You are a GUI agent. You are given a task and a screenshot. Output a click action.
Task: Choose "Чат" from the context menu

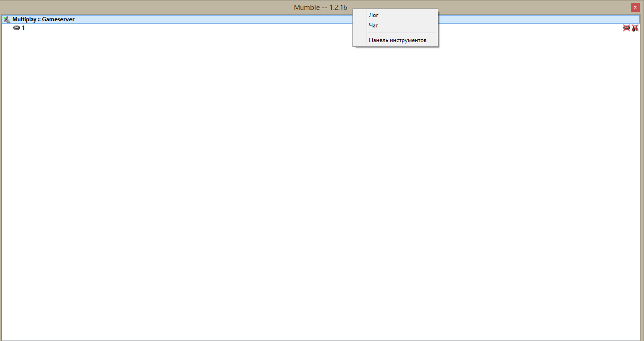pos(374,26)
